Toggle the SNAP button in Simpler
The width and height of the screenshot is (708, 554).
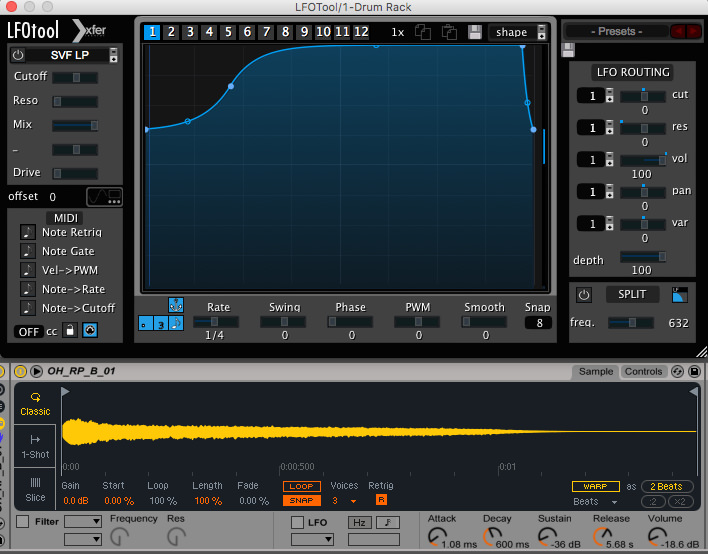(302, 500)
